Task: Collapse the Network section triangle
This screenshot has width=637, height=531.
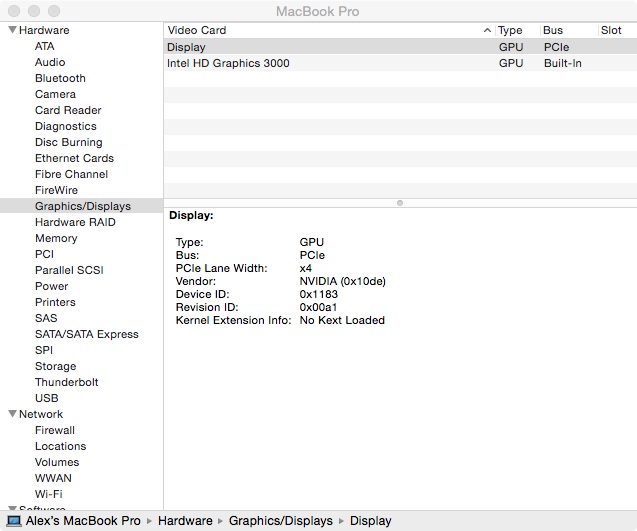Action: click(13, 414)
